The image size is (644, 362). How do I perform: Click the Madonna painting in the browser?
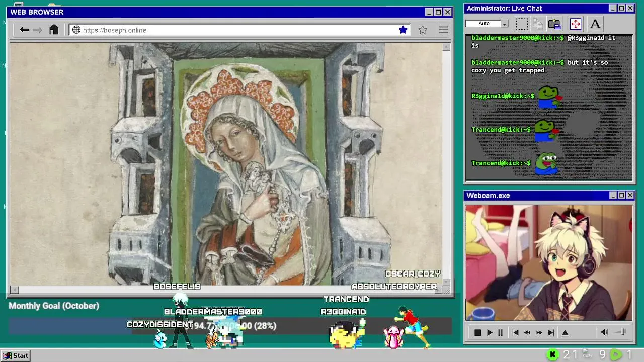pyautogui.click(x=226, y=164)
